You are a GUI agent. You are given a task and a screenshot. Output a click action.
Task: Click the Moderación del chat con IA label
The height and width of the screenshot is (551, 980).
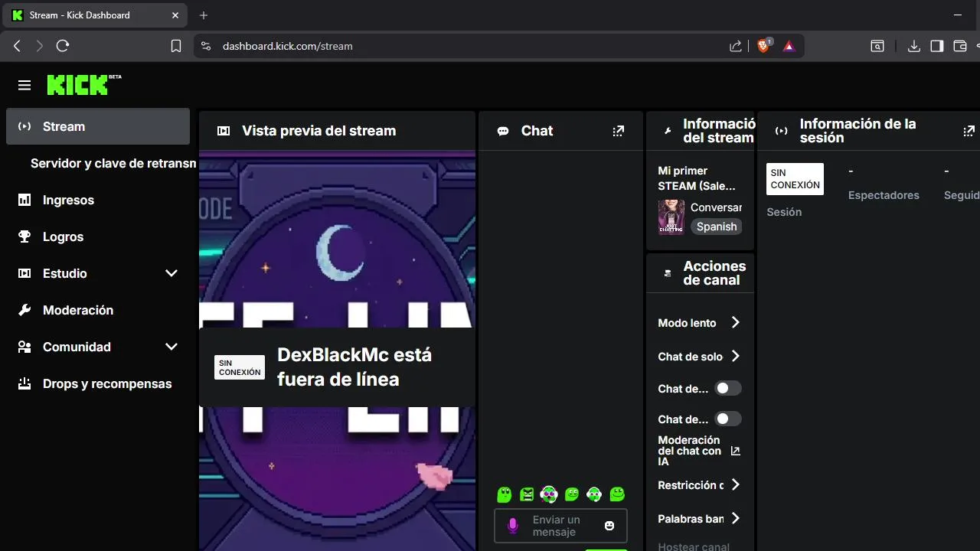coord(689,451)
